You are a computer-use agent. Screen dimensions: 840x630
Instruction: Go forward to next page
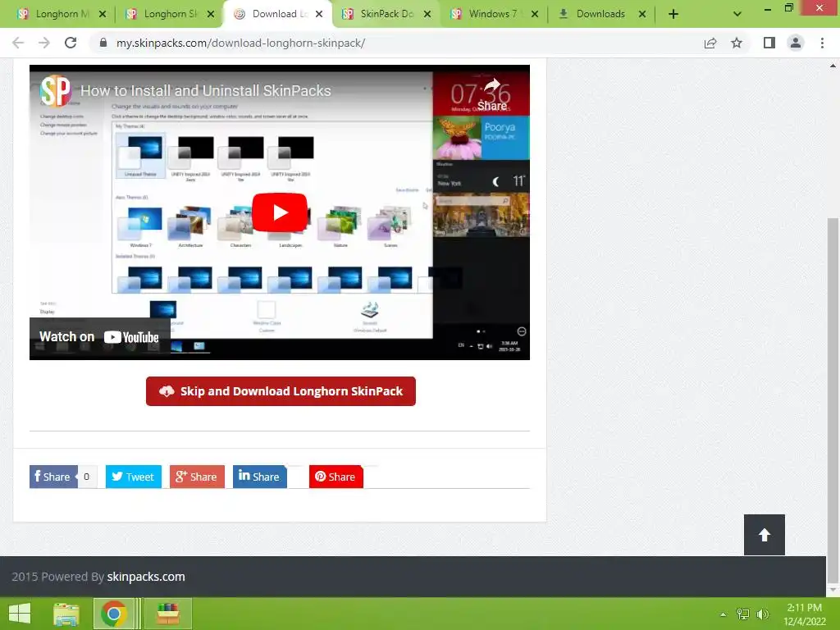click(x=44, y=43)
